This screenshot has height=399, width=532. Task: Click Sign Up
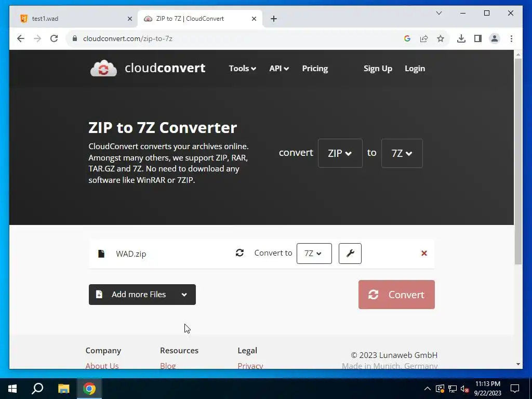coord(378,69)
